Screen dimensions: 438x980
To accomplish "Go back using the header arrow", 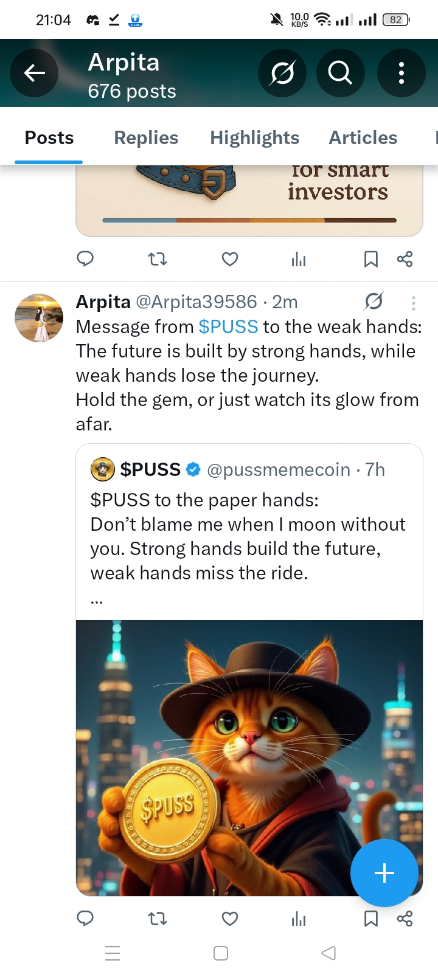I will [x=34, y=73].
